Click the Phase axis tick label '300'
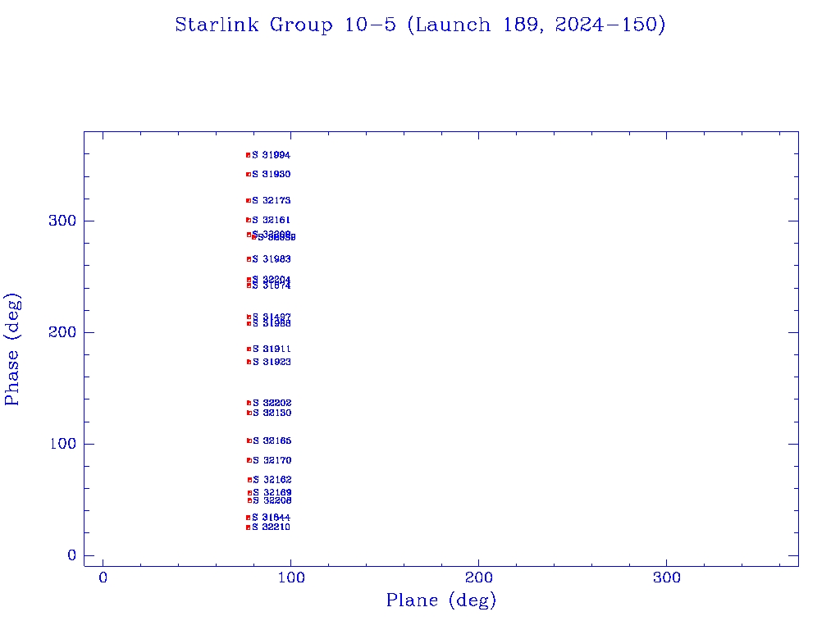The height and width of the screenshot is (630, 840). (x=62, y=221)
